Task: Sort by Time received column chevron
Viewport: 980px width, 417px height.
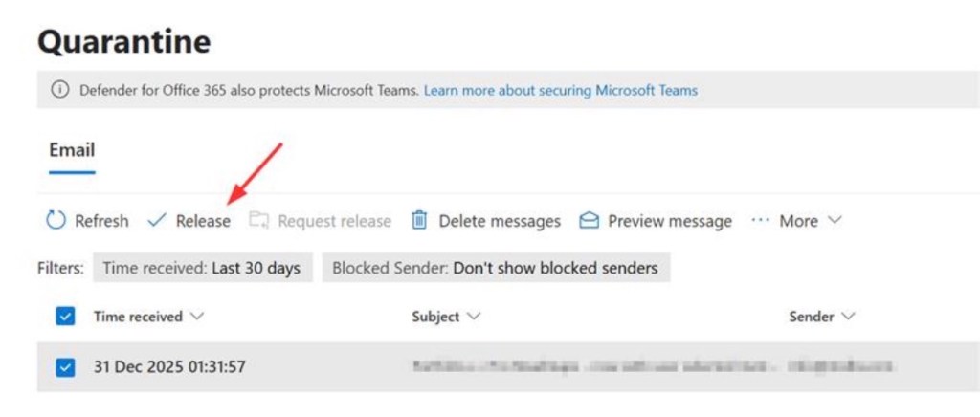Action: (x=198, y=317)
